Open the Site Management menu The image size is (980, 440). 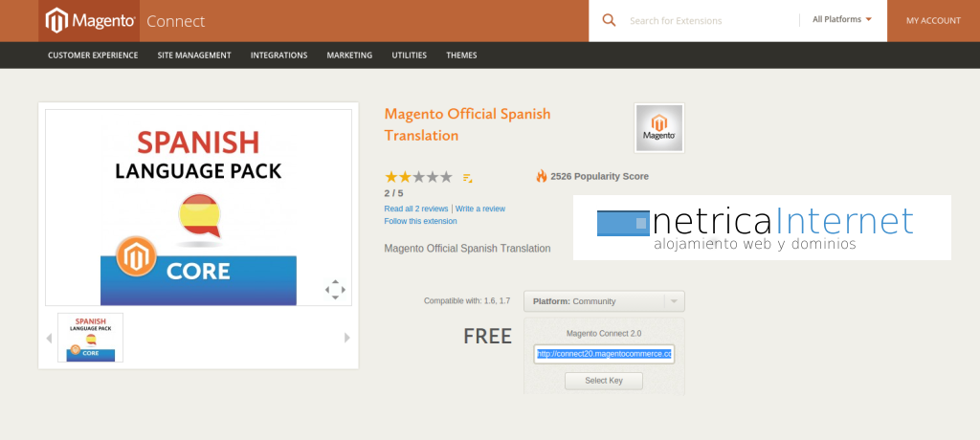pos(194,55)
